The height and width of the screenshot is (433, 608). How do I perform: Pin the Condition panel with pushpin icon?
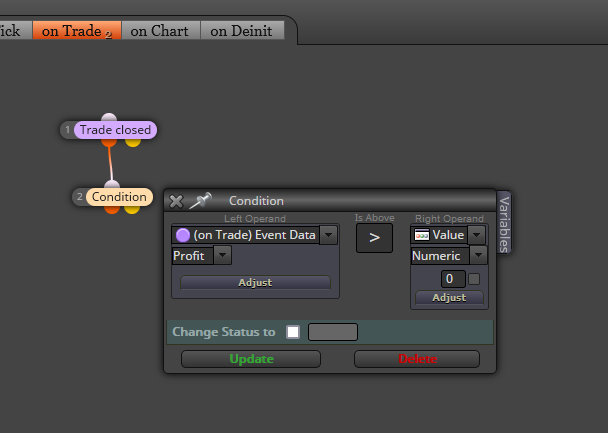click(200, 200)
